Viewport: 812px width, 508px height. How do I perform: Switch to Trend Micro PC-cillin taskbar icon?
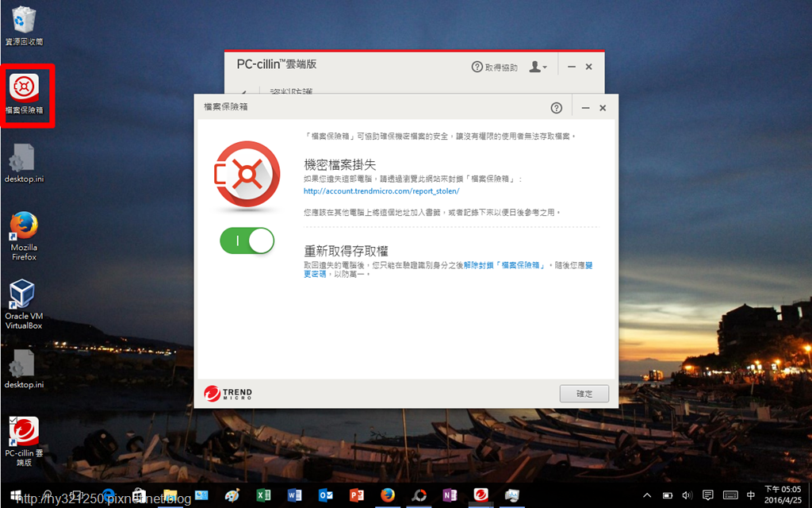481,495
